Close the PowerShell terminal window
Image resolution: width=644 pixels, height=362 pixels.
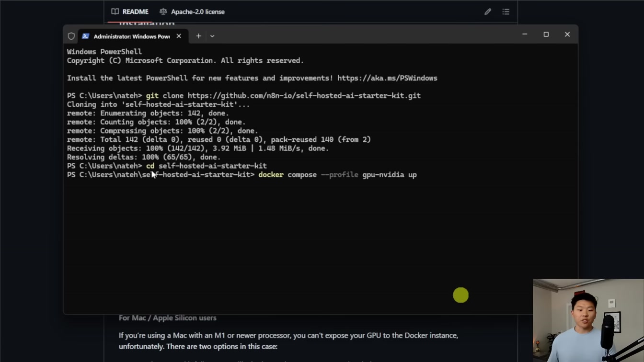pyautogui.click(x=567, y=34)
